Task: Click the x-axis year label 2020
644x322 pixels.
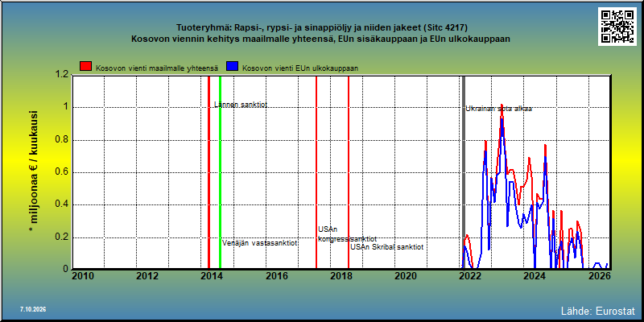Action: tap(406, 276)
